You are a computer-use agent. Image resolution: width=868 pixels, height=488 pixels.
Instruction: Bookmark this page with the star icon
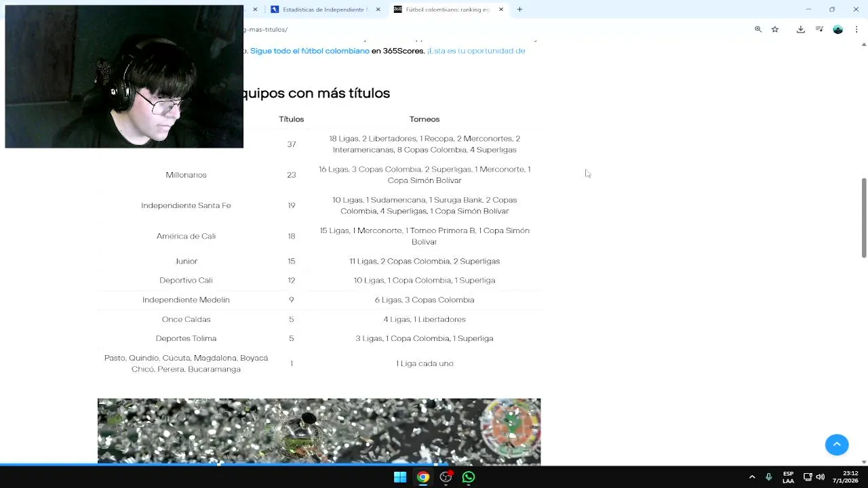775,29
